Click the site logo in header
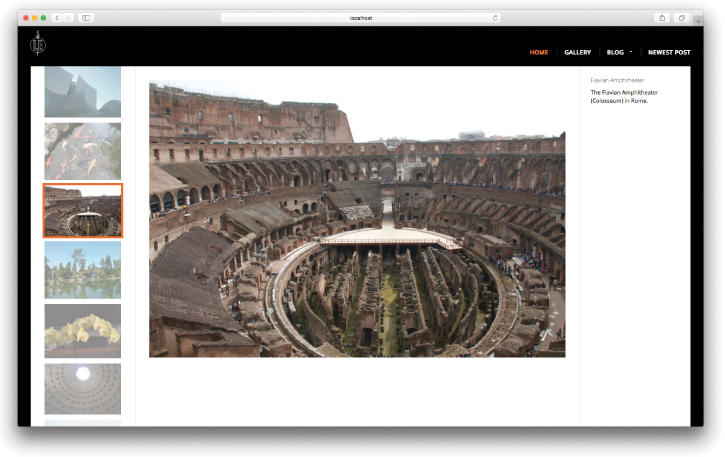725x457 pixels. (38, 43)
